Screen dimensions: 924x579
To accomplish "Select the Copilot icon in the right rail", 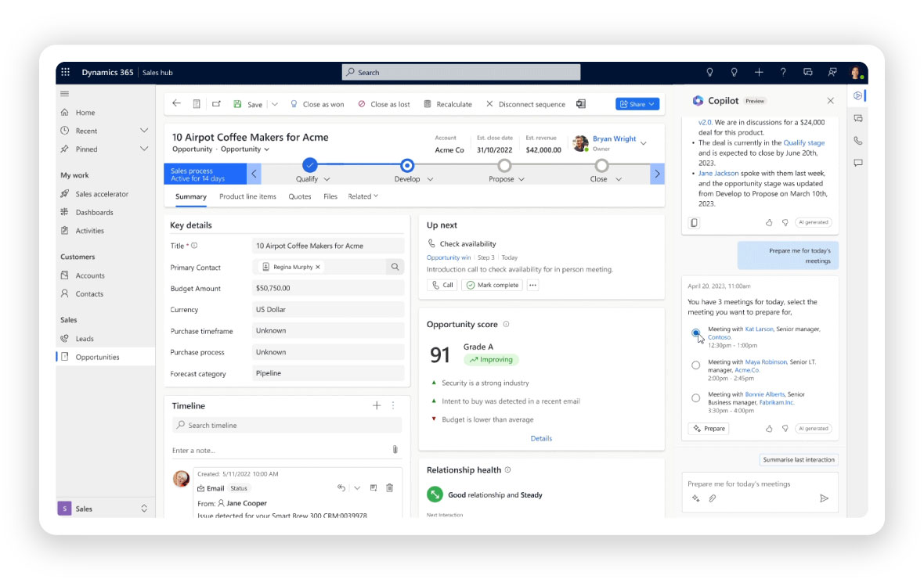I will tap(858, 95).
